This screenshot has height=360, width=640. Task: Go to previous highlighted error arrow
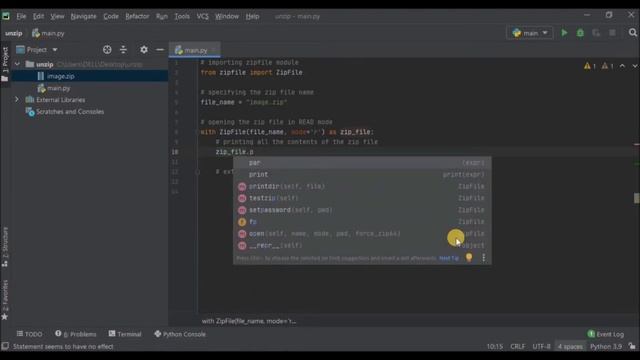[x=622, y=66]
